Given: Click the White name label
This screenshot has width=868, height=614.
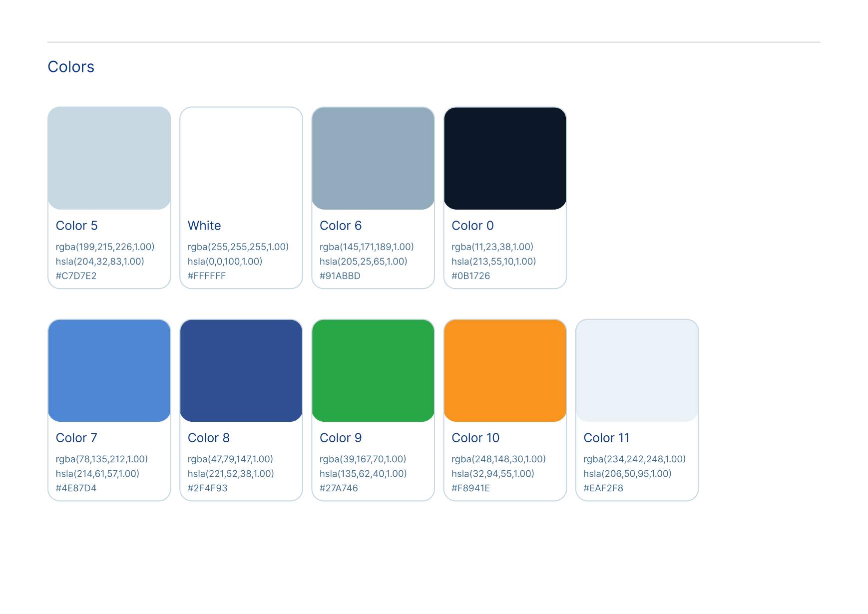Looking at the screenshot, I should pos(204,226).
